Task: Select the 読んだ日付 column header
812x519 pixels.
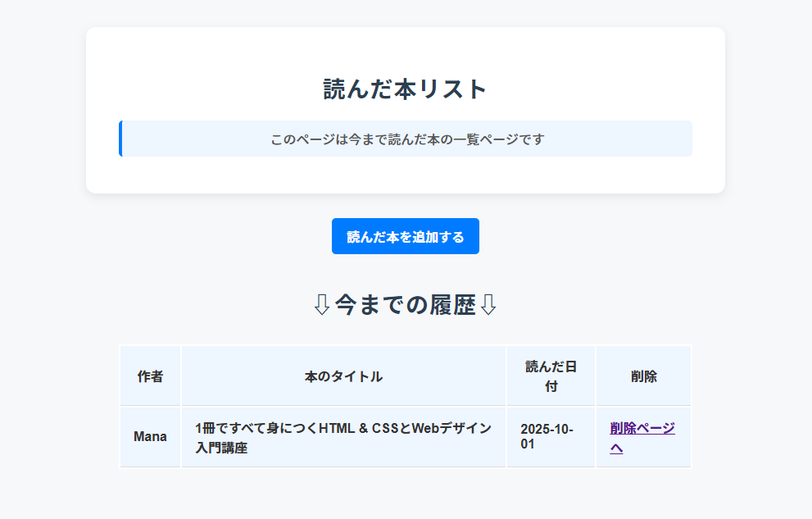Action: [551, 376]
